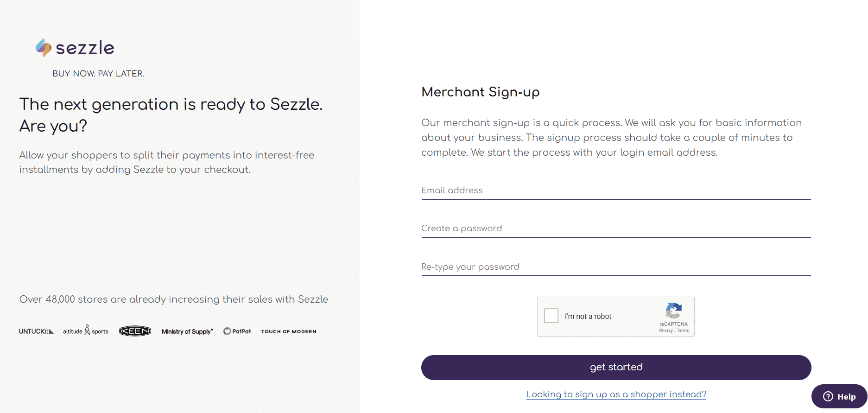The width and height of the screenshot is (868, 413).
Task: Click the KEEN brand logo
Action: [x=135, y=331]
